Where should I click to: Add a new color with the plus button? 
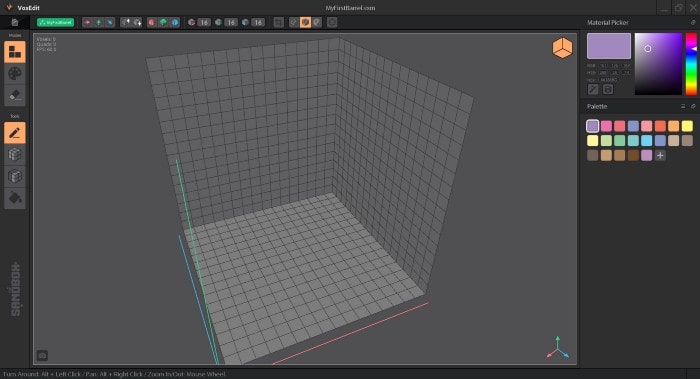pos(660,155)
